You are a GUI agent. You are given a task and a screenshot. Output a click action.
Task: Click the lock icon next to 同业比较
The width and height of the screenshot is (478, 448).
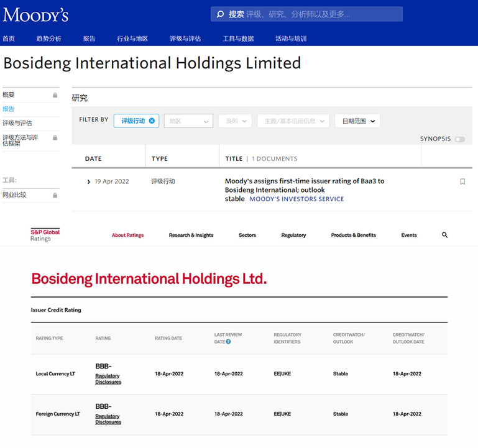(x=55, y=195)
